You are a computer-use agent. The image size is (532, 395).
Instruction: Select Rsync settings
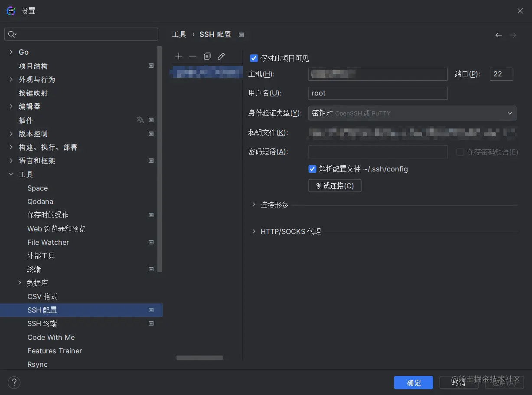click(38, 364)
